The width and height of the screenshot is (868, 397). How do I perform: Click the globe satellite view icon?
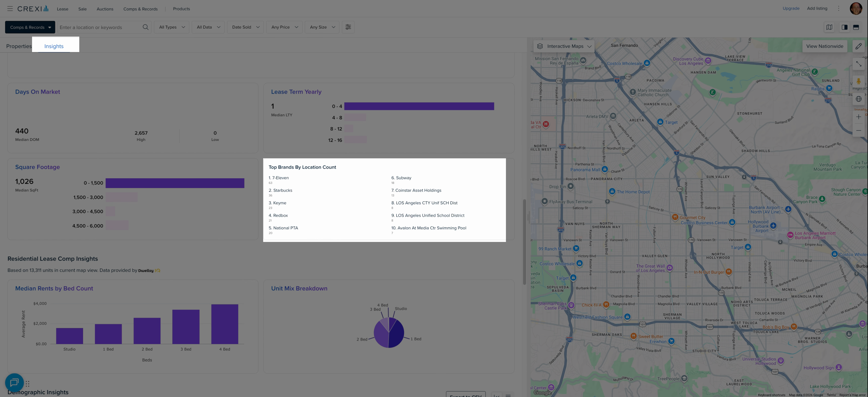(858, 99)
